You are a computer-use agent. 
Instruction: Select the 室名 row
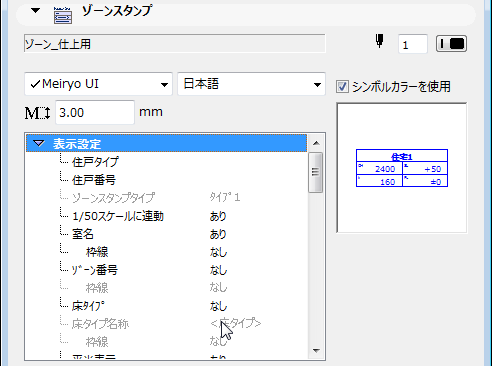[x=166, y=234]
